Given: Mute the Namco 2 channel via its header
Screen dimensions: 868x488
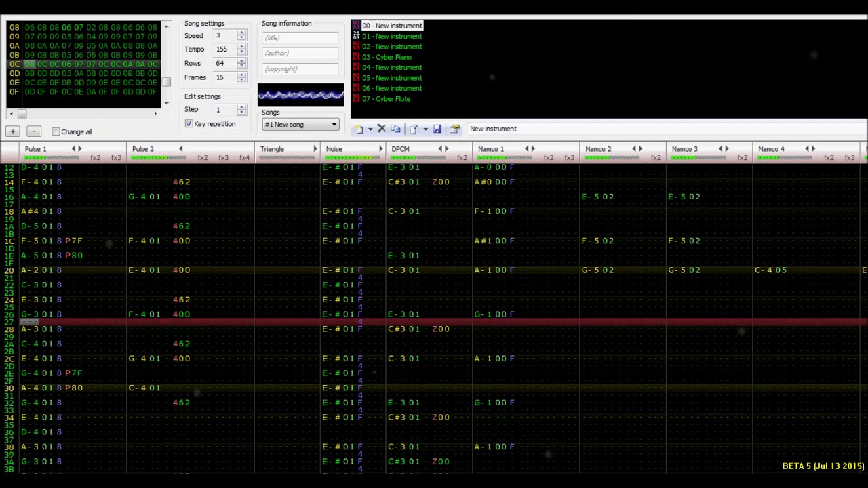Looking at the screenshot, I should [x=598, y=149].
